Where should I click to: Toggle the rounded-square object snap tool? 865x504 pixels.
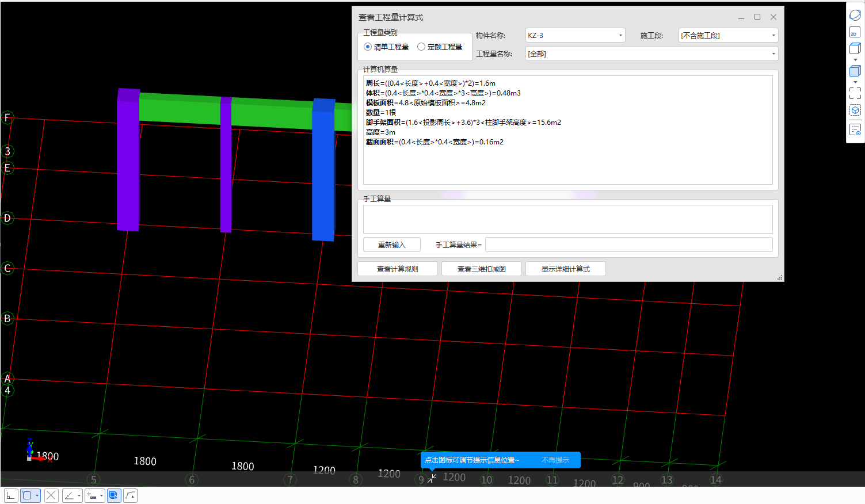click(x=26, y=495)
